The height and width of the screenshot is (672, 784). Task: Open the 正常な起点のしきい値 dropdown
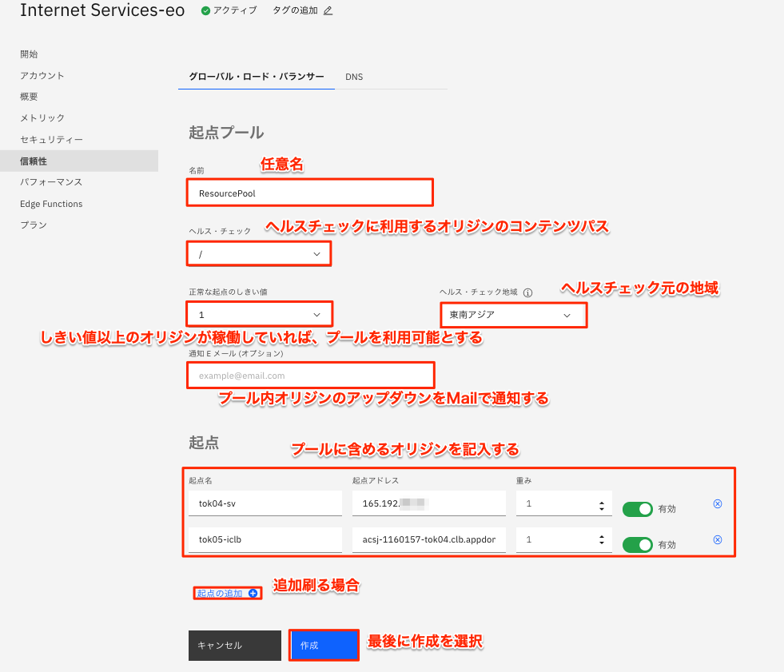260,315
